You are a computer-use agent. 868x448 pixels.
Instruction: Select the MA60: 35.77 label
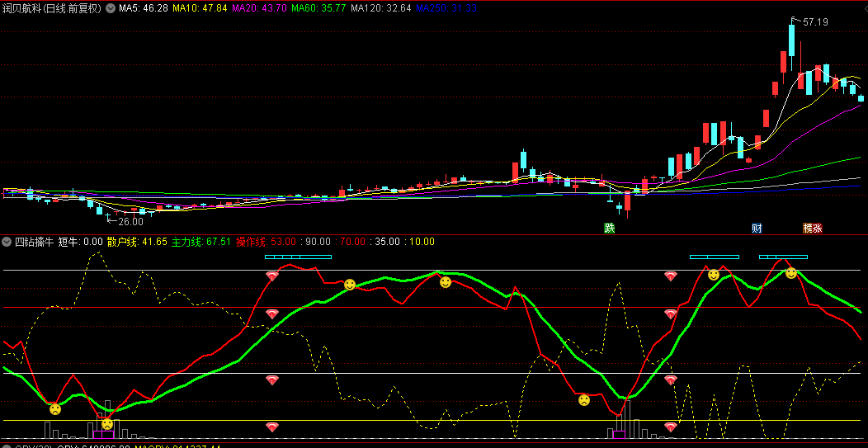coord(318,8)
